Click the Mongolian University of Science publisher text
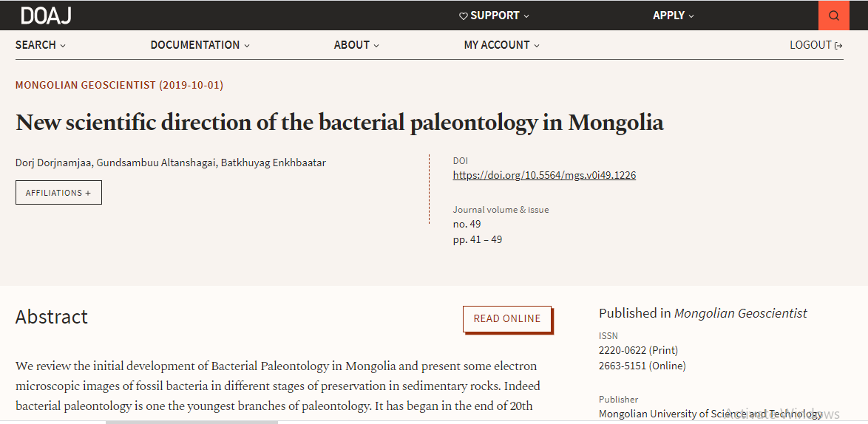This screenshot has width=868, height=424. tap(711, 414)
